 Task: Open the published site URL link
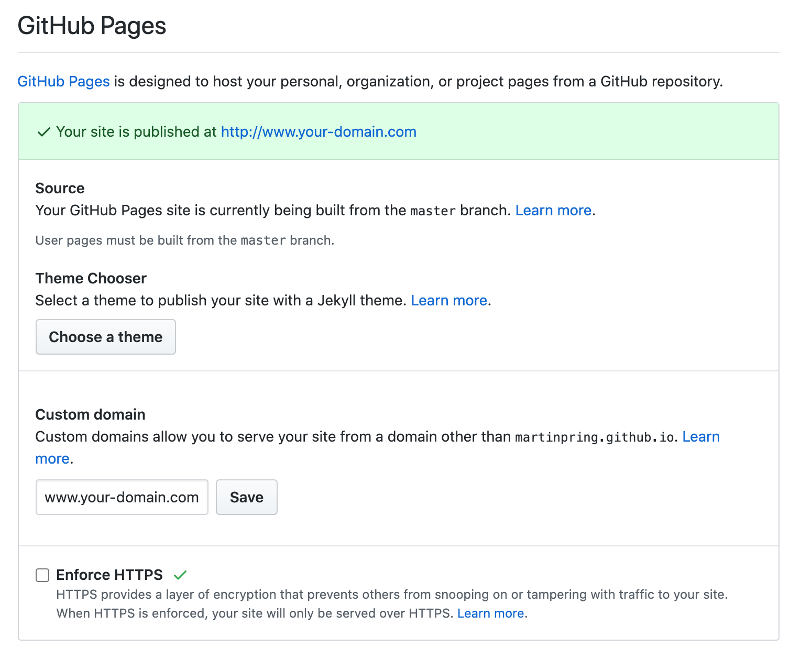tap(319, 132)
